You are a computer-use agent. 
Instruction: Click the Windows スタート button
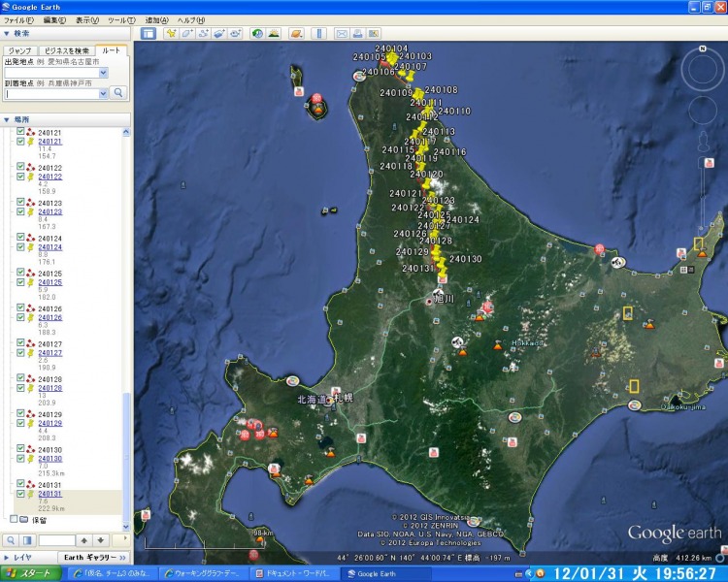(x=31, y=573)
